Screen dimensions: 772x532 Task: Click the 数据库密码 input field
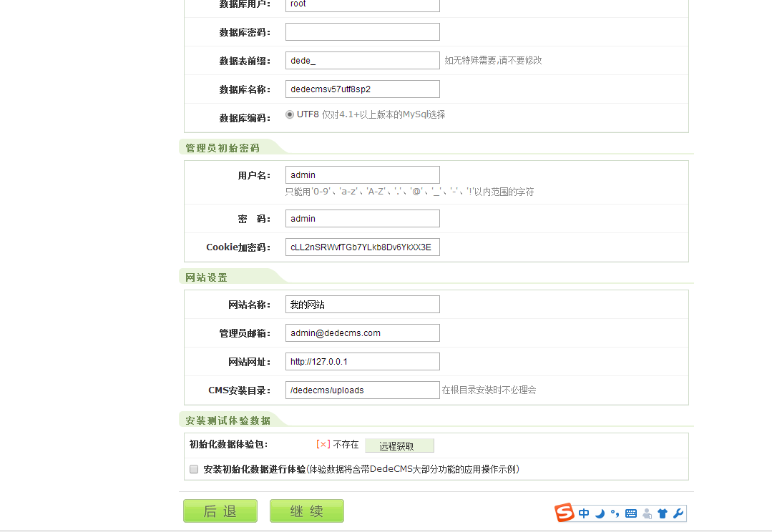(x=362, y=32)
